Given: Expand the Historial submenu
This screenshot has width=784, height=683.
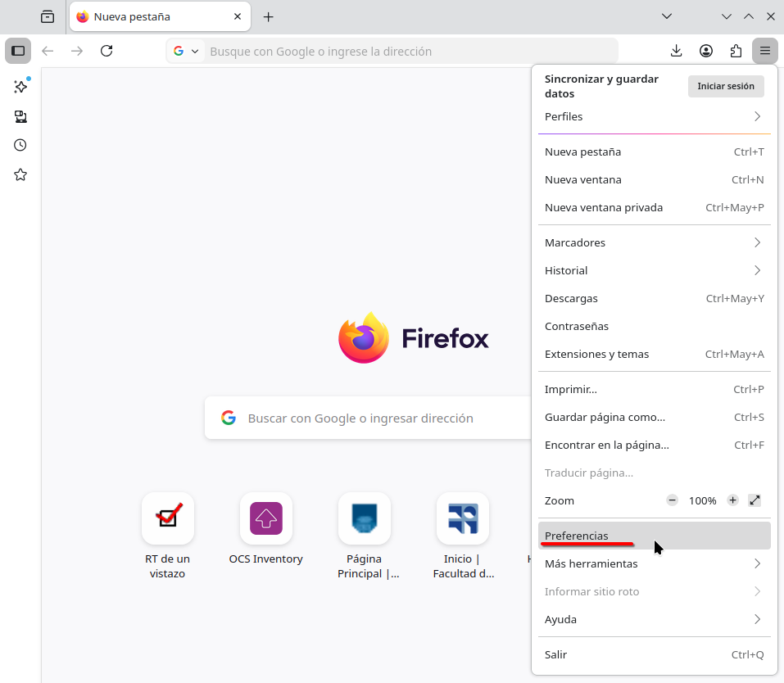Looking at the screenshot, I should coord(654,271).
